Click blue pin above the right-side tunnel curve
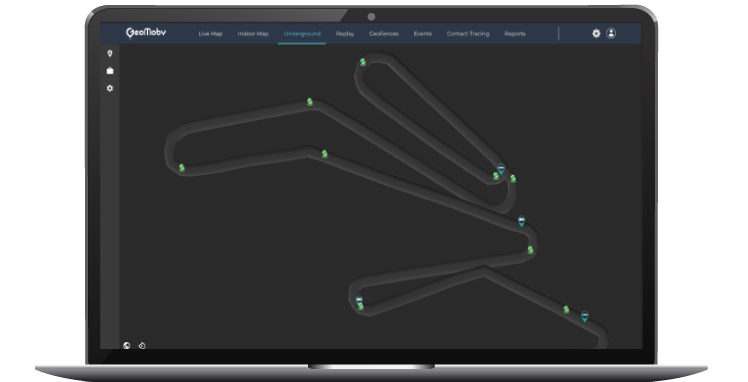This screenshot has height=382, width=748. (x=521, y=221)
